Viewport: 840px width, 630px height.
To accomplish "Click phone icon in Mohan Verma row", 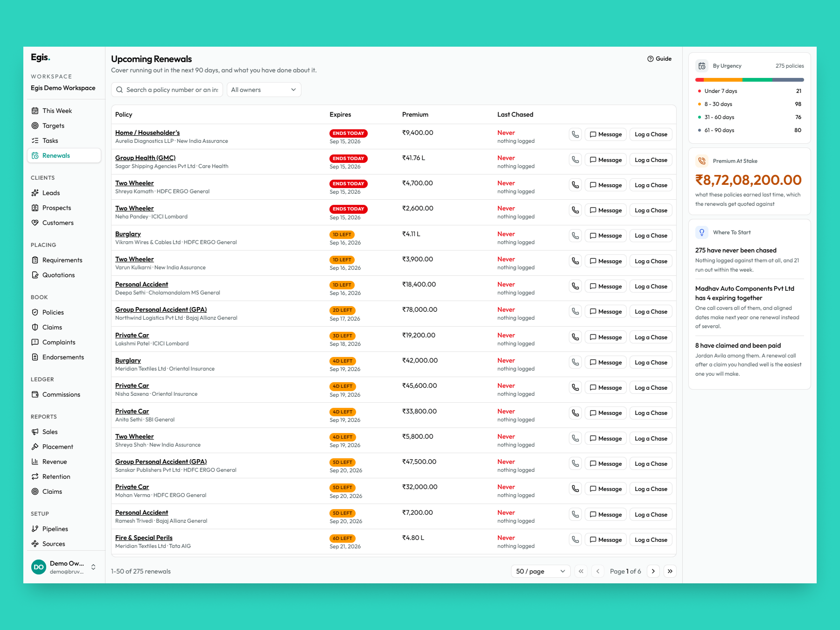I will 575,489.
